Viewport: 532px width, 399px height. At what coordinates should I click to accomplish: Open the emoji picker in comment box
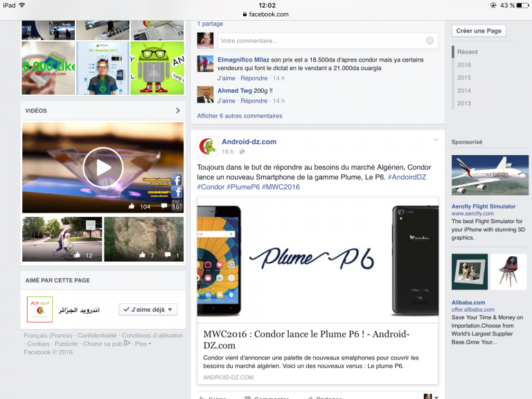[x=429, y=41]
